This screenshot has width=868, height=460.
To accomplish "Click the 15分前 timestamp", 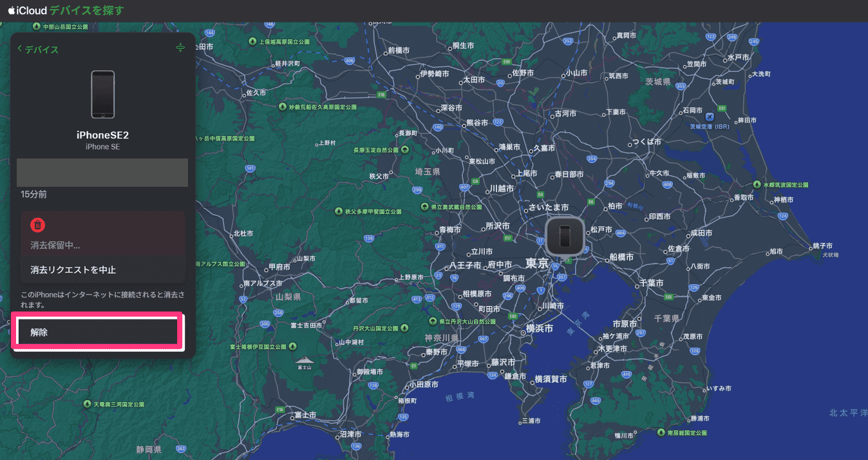I will [x=33, y=194].
